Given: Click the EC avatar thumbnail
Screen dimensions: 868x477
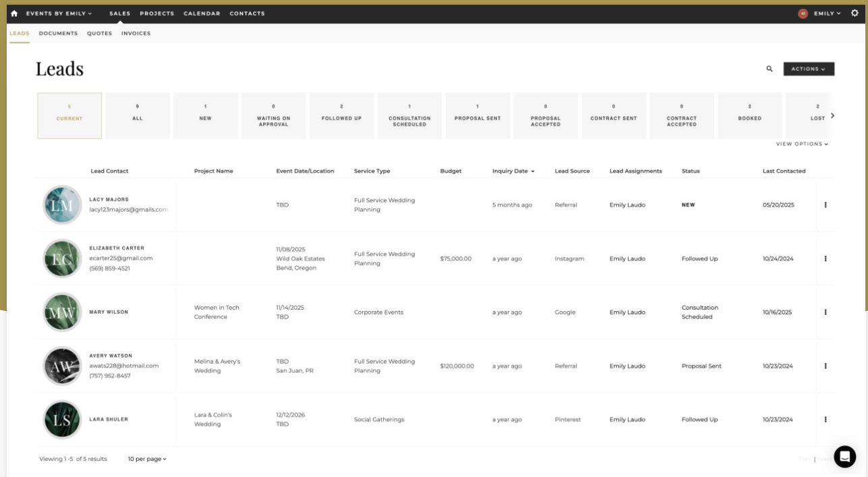Looking at the screenshot, I should click(62, 258).
